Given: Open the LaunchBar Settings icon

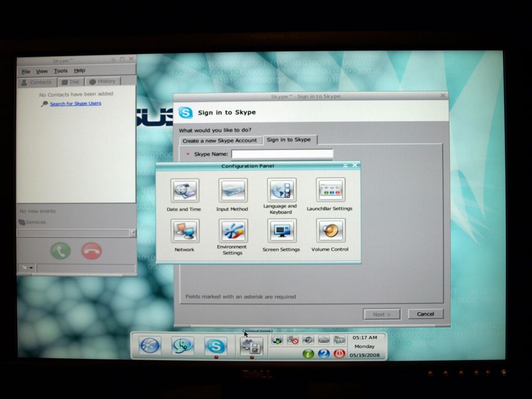Looking at the screenshot, I should click(330, 189).
